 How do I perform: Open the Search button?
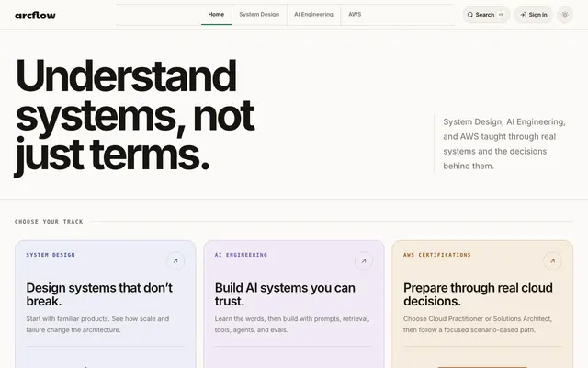point(486,15)
